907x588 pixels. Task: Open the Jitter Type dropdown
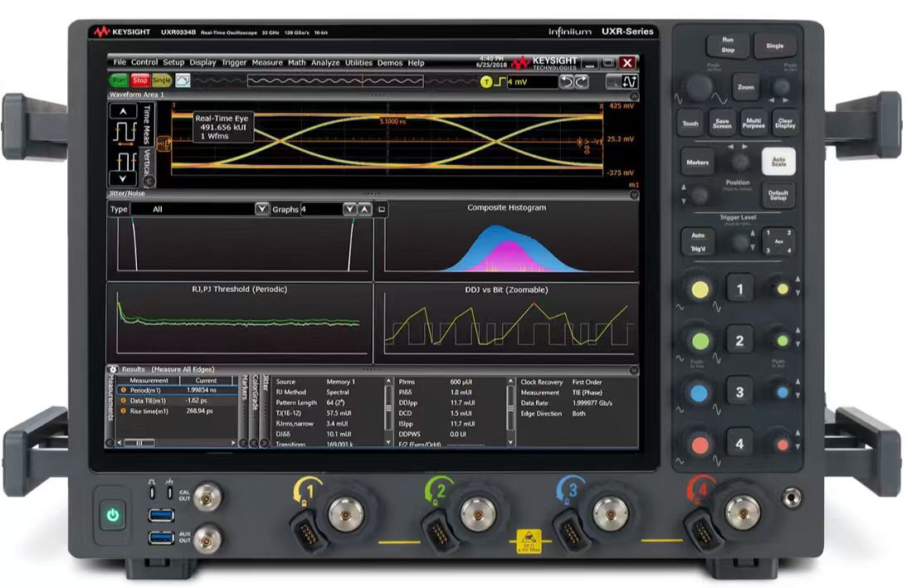point(262,209)
